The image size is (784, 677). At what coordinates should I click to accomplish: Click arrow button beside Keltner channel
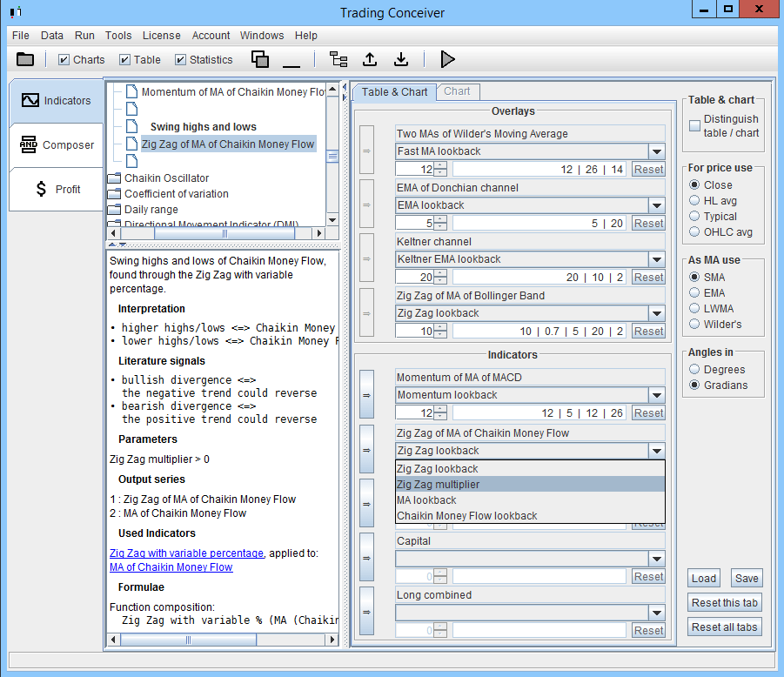point(366,259)
